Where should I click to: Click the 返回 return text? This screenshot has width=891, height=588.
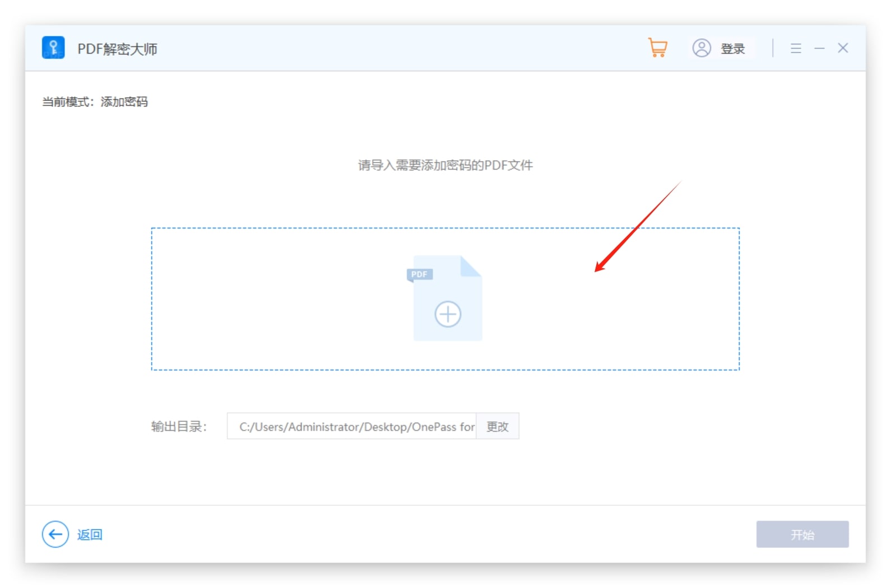point(90,535)
